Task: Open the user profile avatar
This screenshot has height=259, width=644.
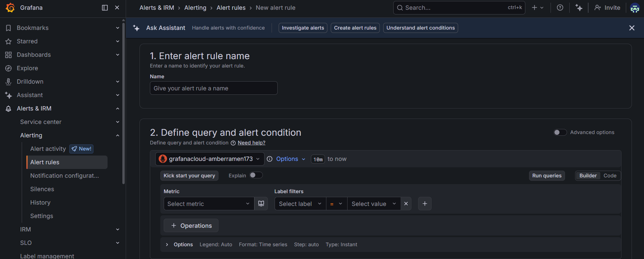Action: click(x=635, y=8)
